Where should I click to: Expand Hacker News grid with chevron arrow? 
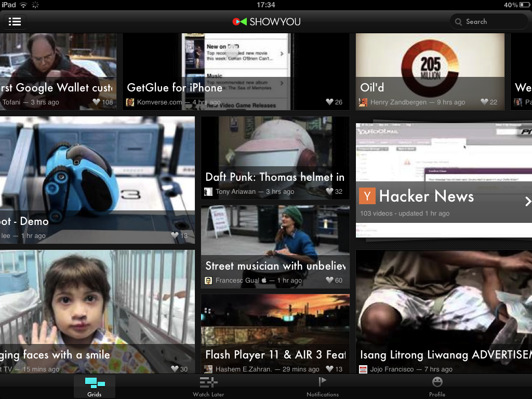[x=528, y=201]
